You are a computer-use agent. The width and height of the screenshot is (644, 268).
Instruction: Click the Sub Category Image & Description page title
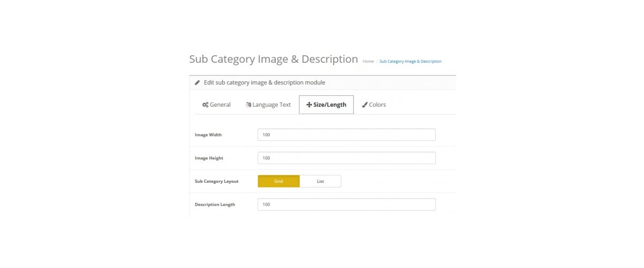point(274,59)
